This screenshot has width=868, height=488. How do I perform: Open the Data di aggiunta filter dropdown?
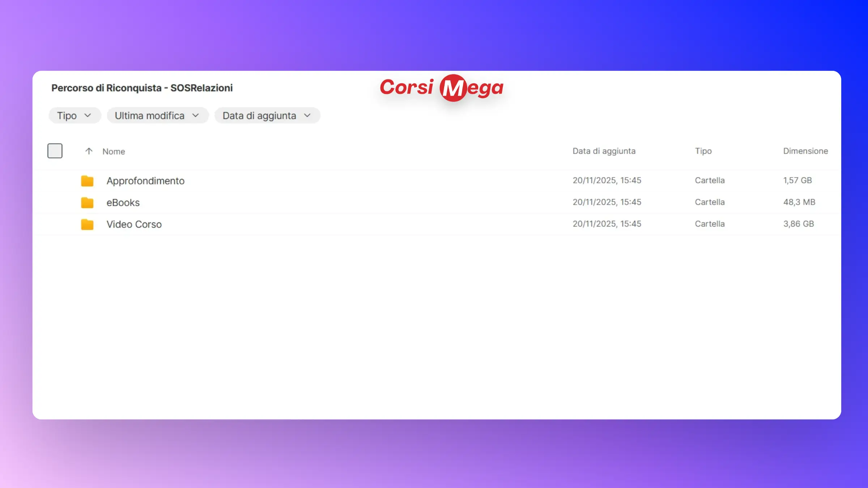click(x=267, y=116)
